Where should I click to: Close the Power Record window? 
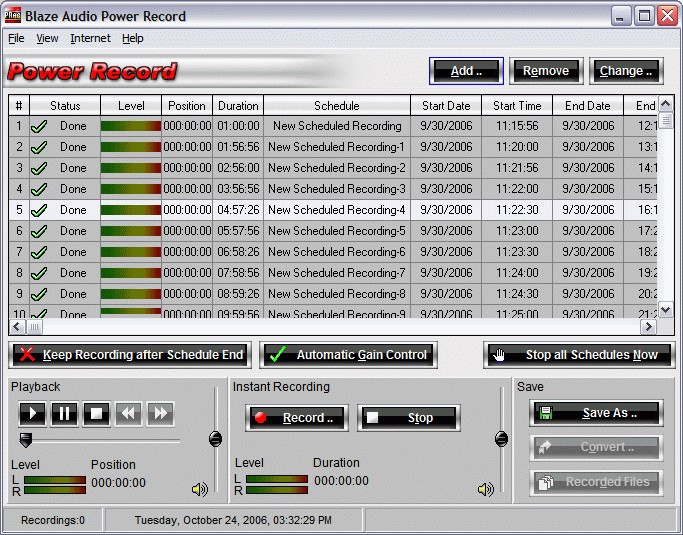pos(668,16)
